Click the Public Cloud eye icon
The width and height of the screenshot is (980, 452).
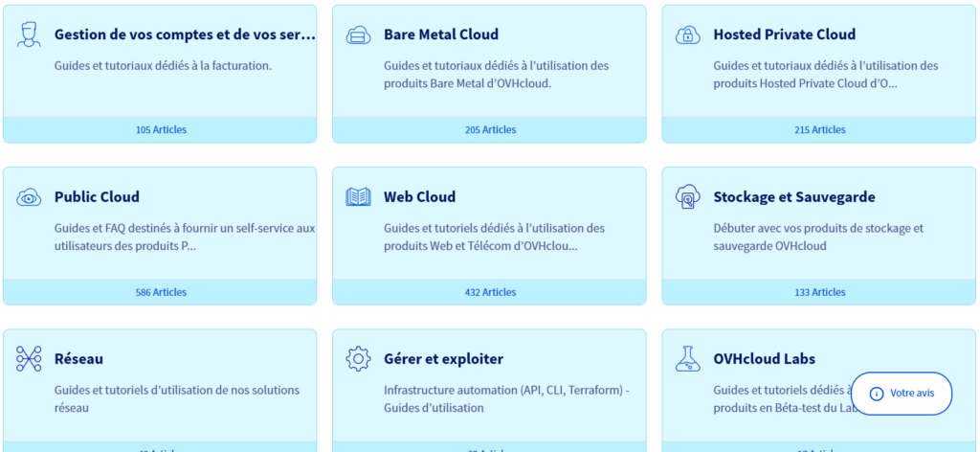point(29,197)
